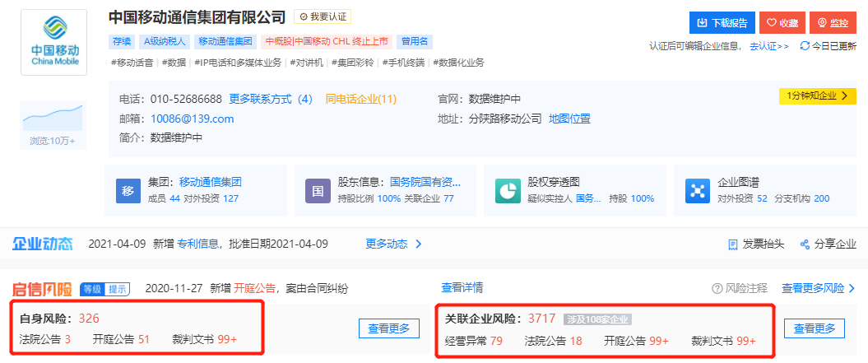This screenshot has height=363, width=868.
Task: Open the 企业图谱 title
Action: tap(739, 182)
